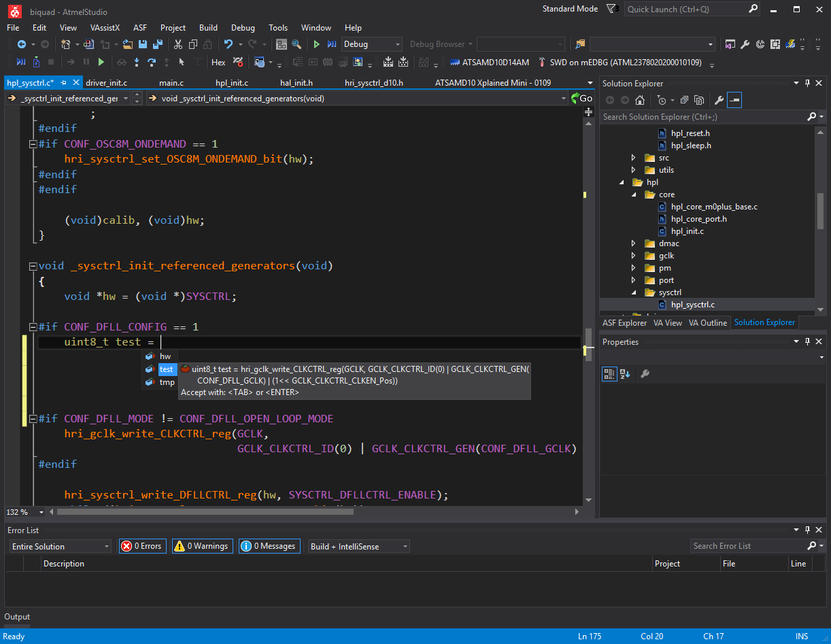
Task: Toggle Hex display mode
Action: point(218,63)
